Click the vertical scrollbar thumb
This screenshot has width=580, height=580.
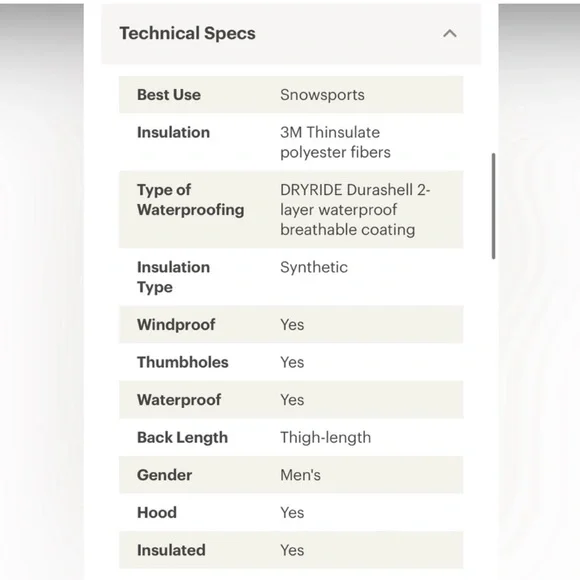click(x=493, y=206)
